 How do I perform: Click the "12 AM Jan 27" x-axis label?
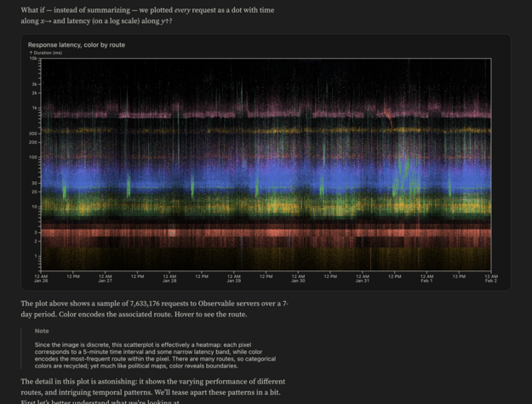105,278
